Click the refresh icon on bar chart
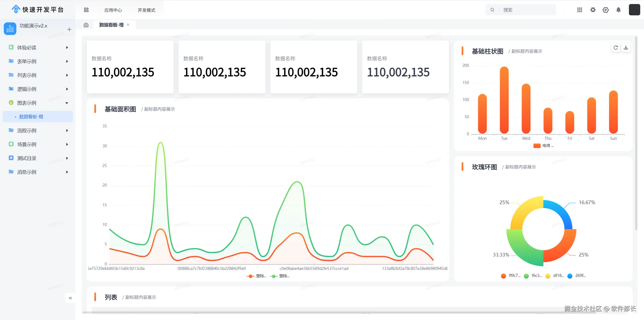The height and width of the screenshot is (320, 644). pyautogui.click(x=616, y=48)
